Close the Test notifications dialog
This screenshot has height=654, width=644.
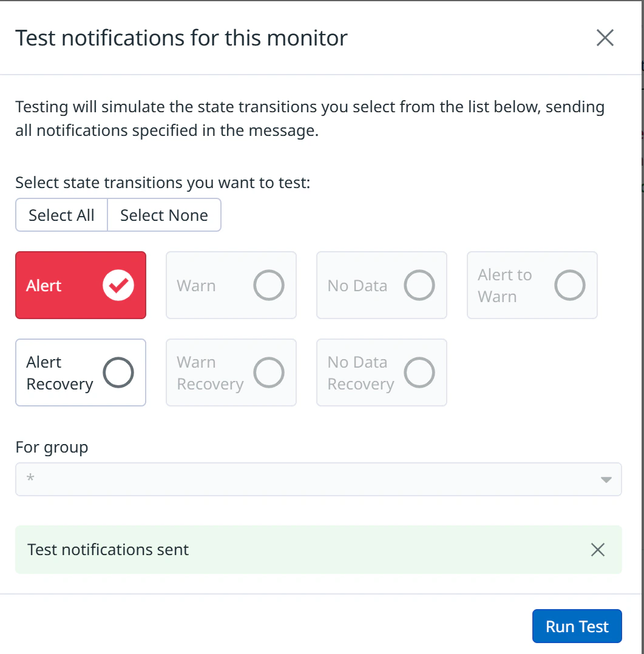click(x=605, y=38)
